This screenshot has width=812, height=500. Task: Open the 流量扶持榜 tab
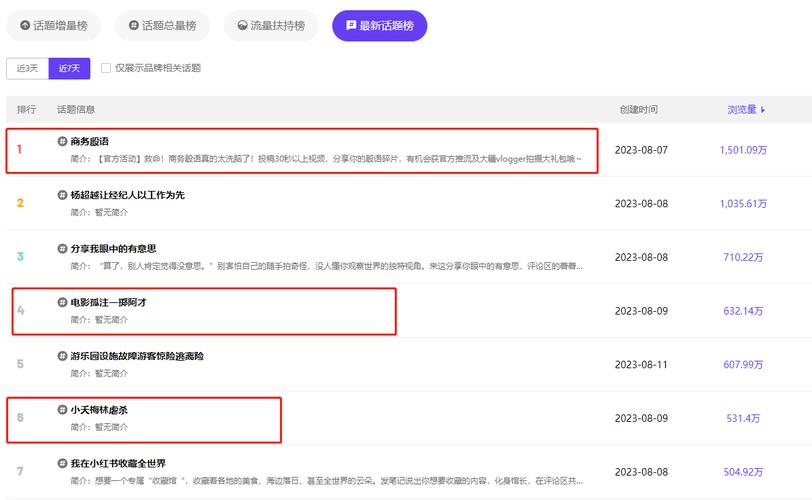click(x=271, y=25)
